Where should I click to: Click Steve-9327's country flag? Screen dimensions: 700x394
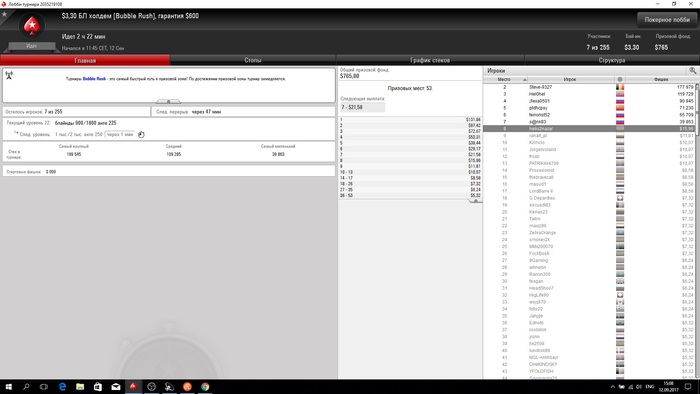click(x=620, y=87)
